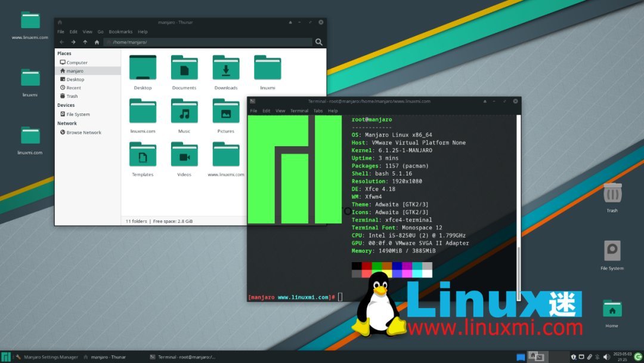Open the Music folder icon
This screenshot has height=363, width=644.
tap(184, 111)
